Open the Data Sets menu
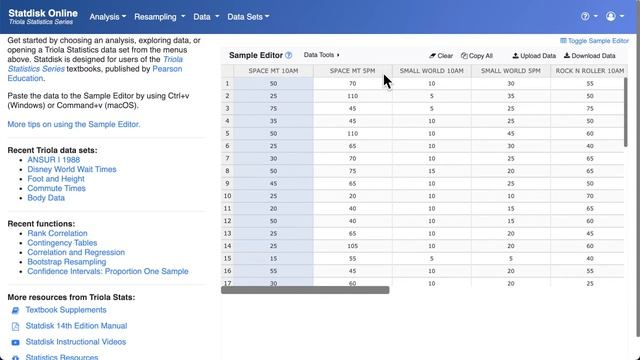Image resolution: width=640 pixels, height=360 pixels. pos(248,17)
